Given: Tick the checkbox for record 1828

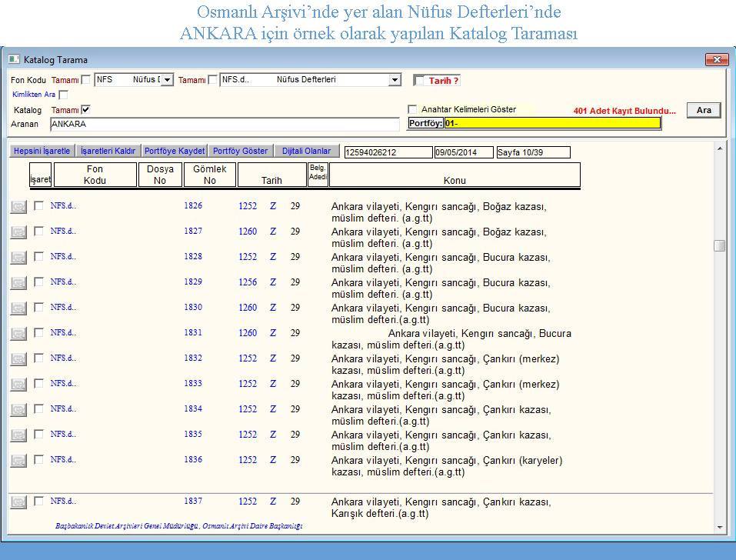Looking at the screenshot, I should (38, 256).
